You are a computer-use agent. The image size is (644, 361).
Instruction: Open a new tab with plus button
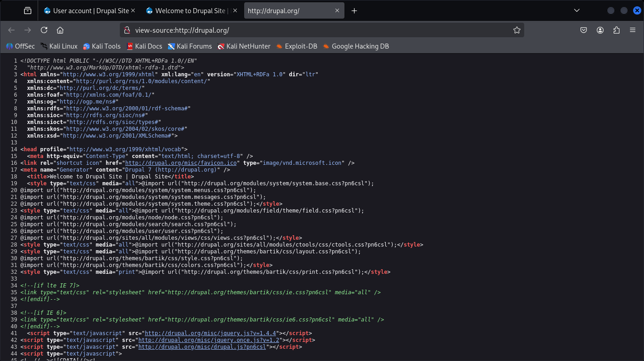(354, 11)
